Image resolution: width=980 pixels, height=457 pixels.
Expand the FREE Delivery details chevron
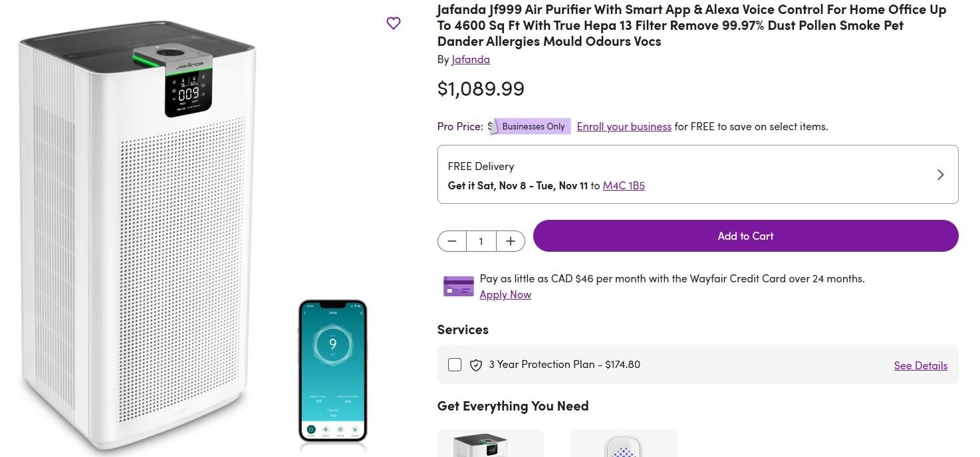(940, 175)
